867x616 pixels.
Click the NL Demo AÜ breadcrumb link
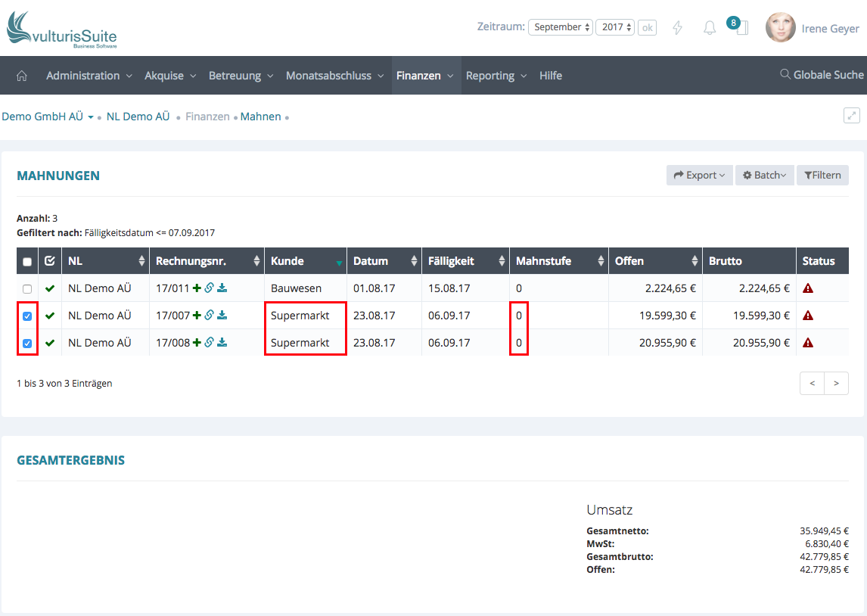point(138,117)
